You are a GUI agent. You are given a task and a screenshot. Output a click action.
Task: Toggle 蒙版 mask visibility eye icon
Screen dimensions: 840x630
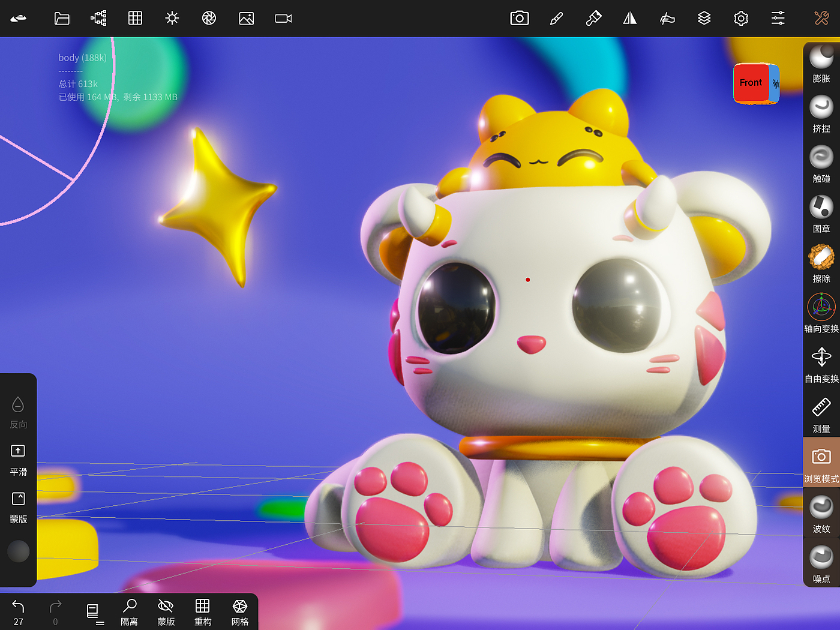pyautogui.click(x=166, y=611)
